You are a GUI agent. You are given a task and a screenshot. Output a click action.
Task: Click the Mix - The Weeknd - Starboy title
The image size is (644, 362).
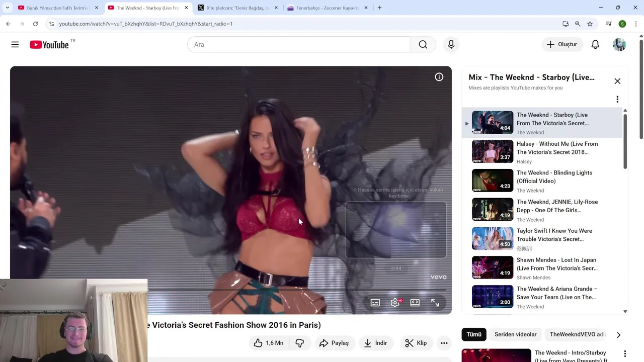click(531, 77)
